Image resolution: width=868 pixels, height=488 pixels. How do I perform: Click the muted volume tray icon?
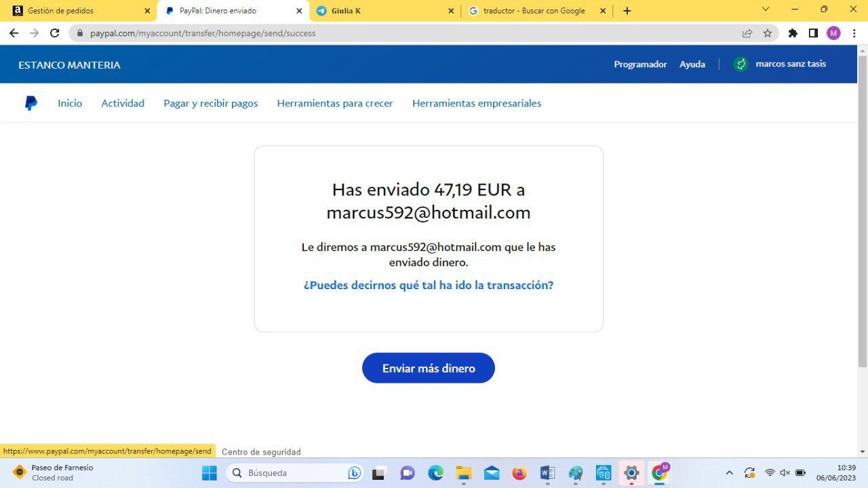point(785,473)
